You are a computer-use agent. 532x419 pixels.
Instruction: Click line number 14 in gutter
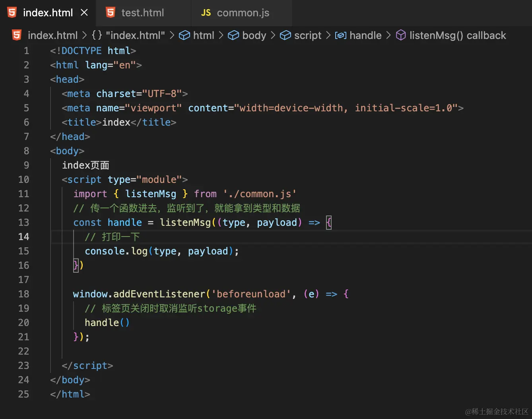click(x=23, y=237)
